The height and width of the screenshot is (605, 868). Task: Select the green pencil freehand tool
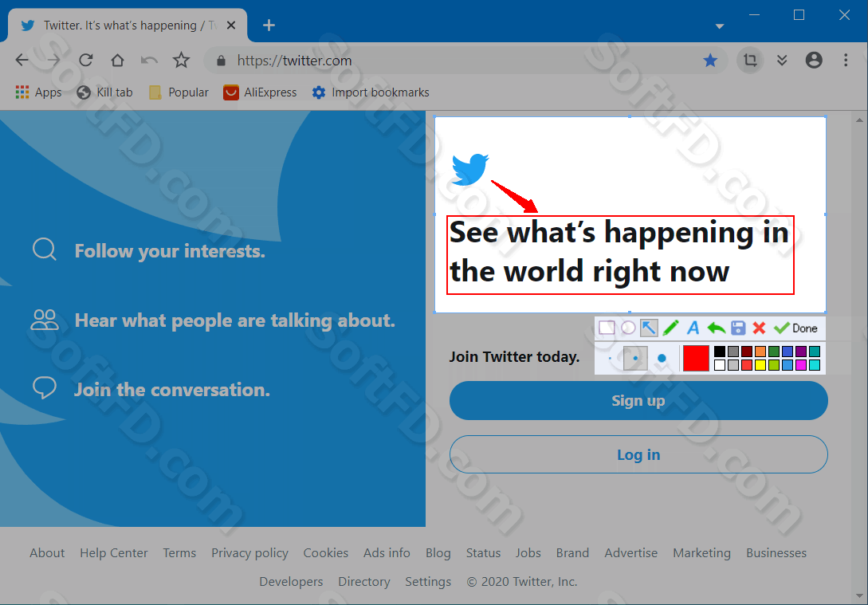671,328
